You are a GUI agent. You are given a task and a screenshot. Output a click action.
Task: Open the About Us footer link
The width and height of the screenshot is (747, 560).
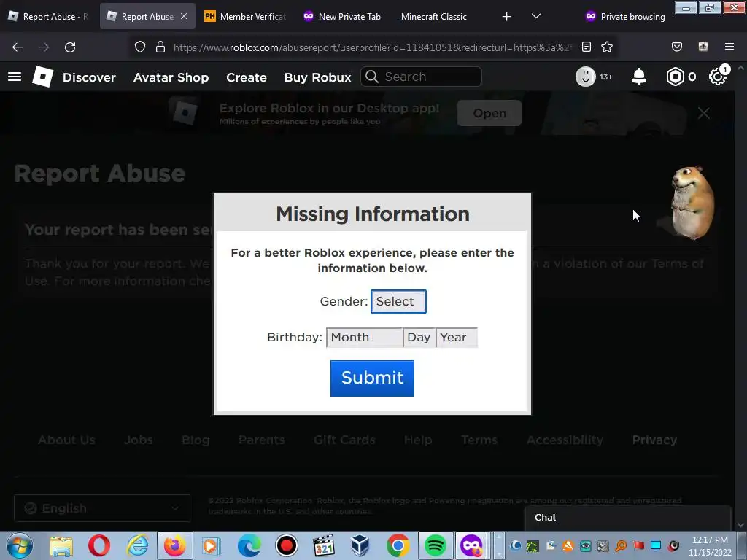[66, 440]
